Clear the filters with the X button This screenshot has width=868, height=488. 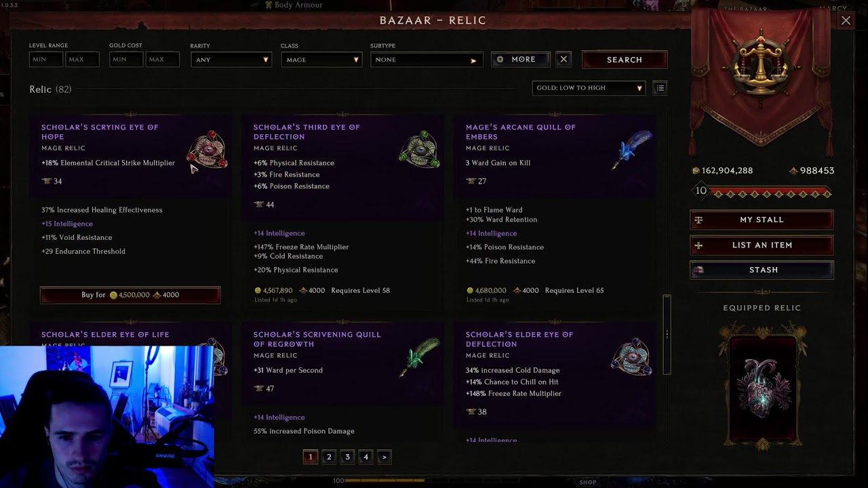pos(564,59)
